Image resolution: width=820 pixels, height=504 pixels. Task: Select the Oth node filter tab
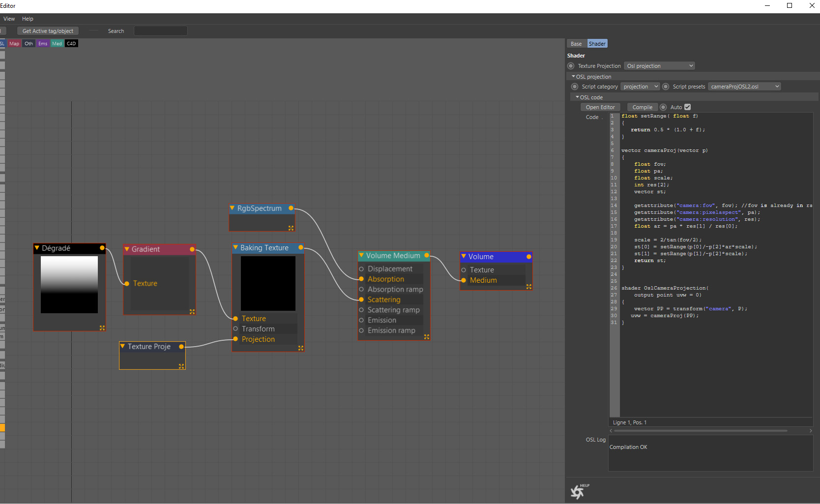29,44
